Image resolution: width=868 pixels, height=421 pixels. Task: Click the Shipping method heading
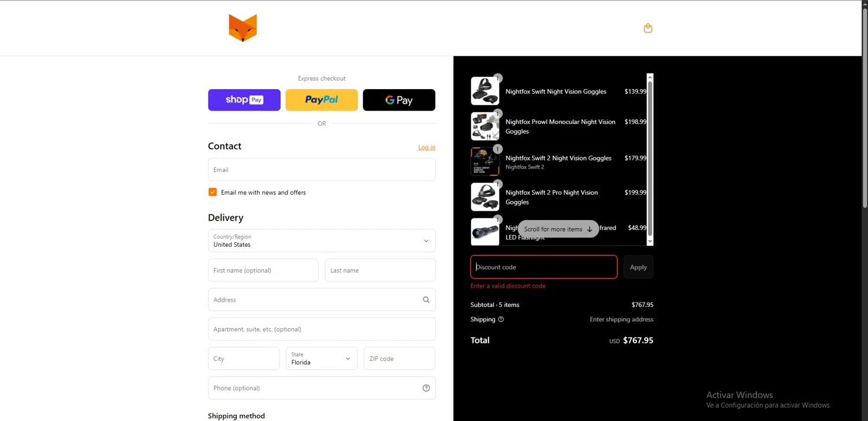(236, 416)
